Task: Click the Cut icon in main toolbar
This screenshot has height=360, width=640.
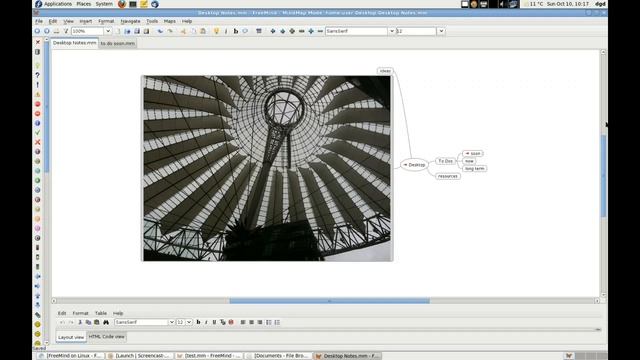Action: click(183, 31)
